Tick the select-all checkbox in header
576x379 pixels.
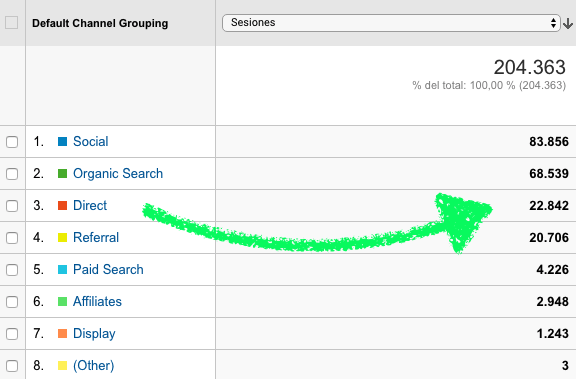pyautogui.click(x=12, y=23)
